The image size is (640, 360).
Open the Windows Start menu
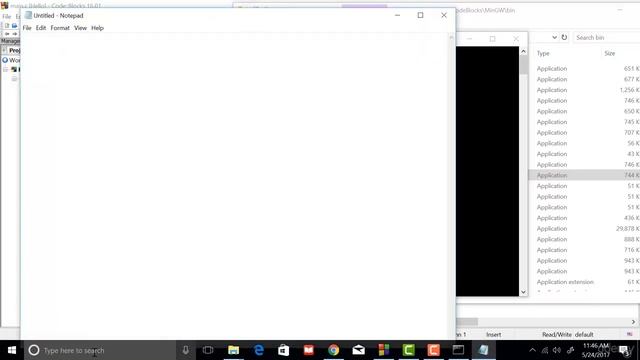click(12, 350)
